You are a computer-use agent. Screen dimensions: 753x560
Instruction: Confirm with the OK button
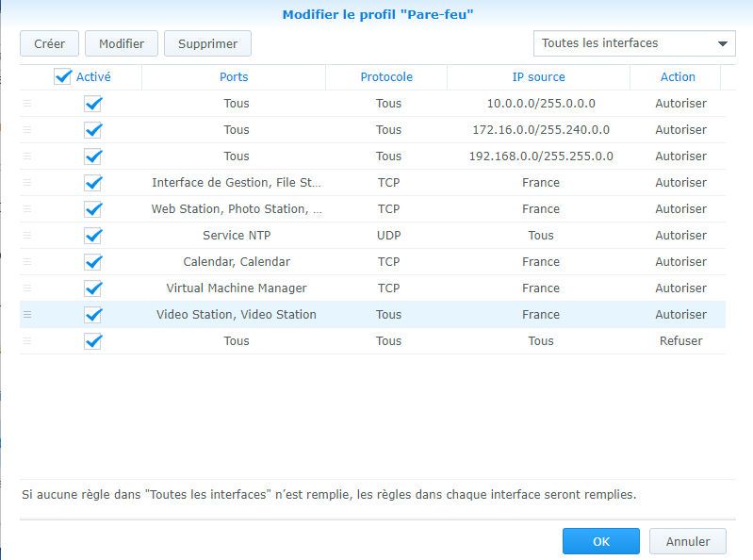pyautogui.click(x=600, y=541)
